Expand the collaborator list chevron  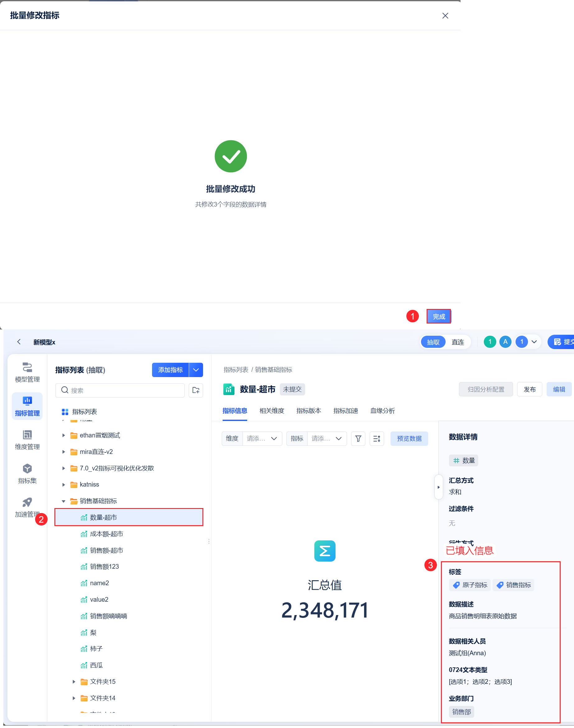534,342
